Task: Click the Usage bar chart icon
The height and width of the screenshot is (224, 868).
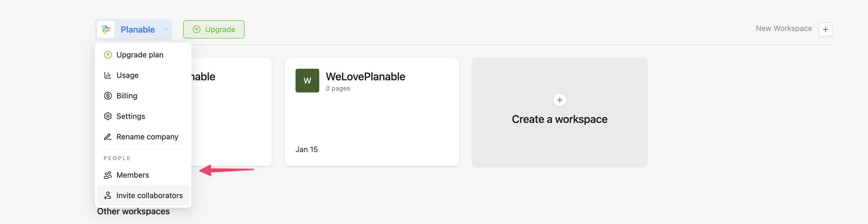Action: pos(108,75)
